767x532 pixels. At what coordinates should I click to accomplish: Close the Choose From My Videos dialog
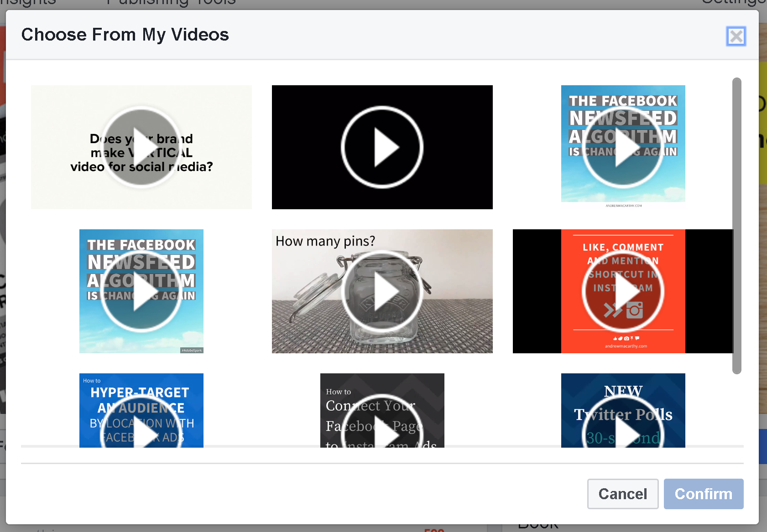click(x=736, y=36)
